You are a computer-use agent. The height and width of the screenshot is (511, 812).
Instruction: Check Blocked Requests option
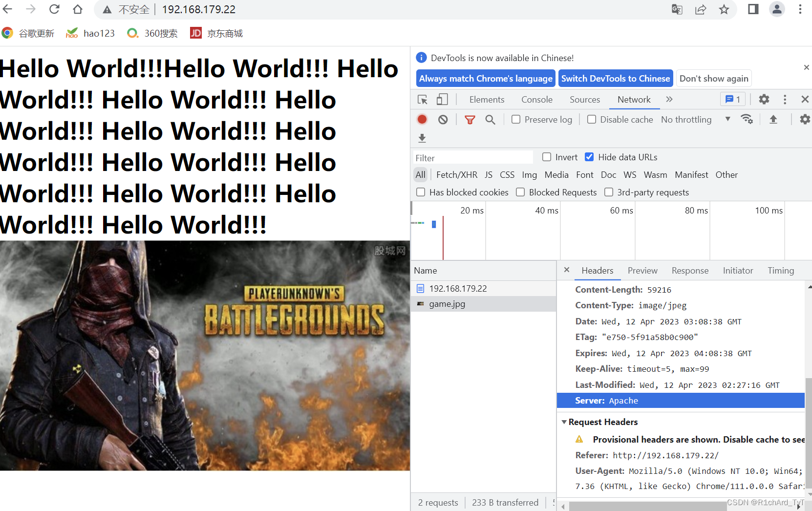pos(520,192)
